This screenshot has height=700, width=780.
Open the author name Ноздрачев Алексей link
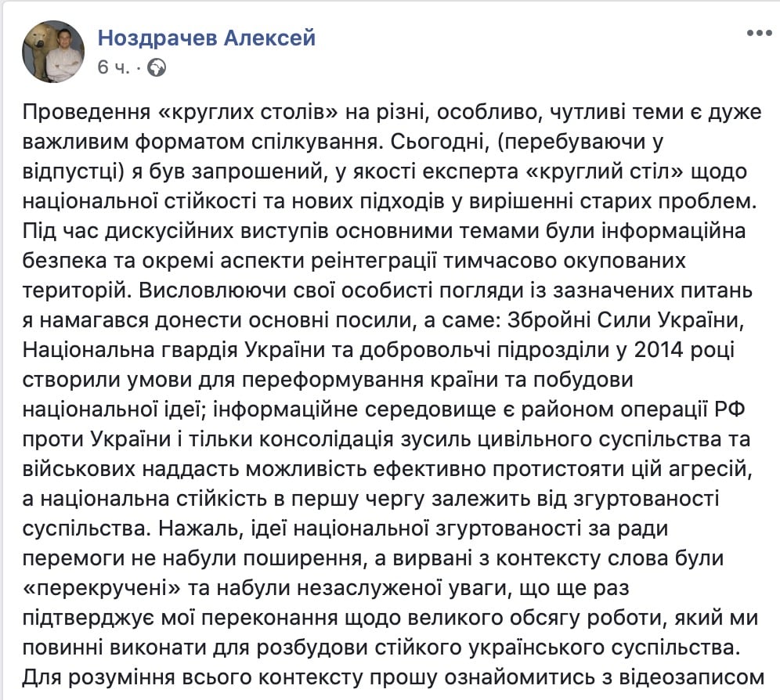click(207, 38)
